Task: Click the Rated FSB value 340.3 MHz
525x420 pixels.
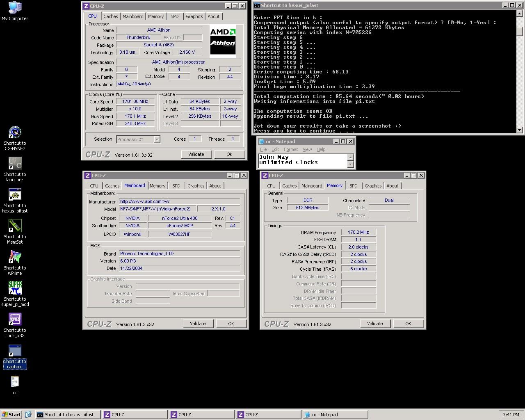Action: pos(135,123)
